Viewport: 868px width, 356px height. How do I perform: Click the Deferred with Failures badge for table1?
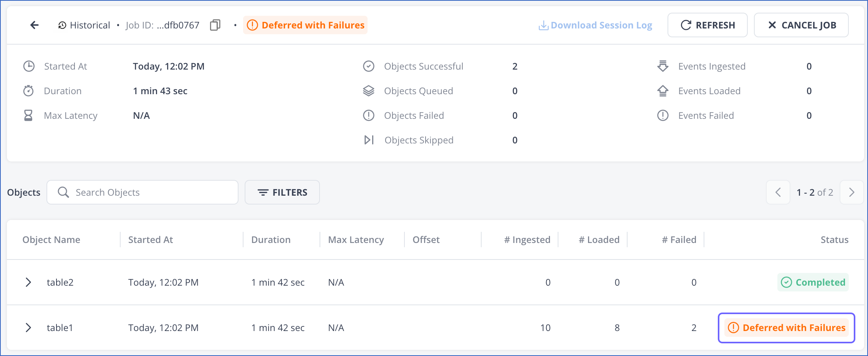[786, 328]
